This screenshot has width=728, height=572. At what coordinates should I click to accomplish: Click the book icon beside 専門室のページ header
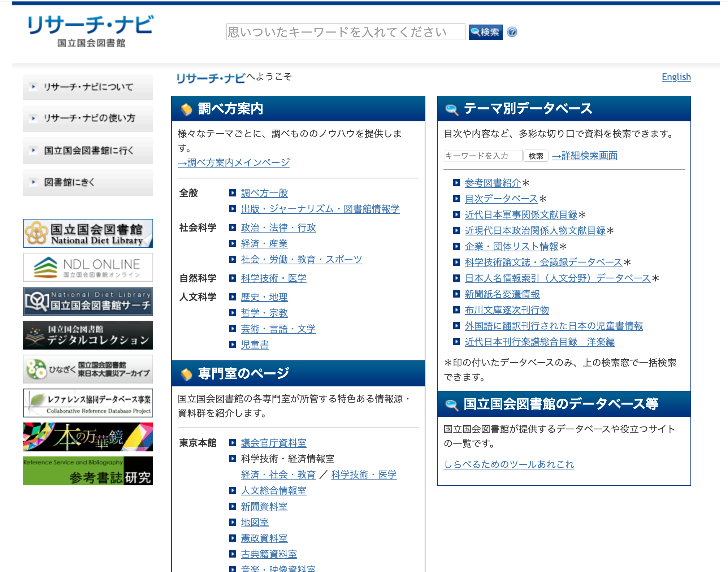click(186, 374)
